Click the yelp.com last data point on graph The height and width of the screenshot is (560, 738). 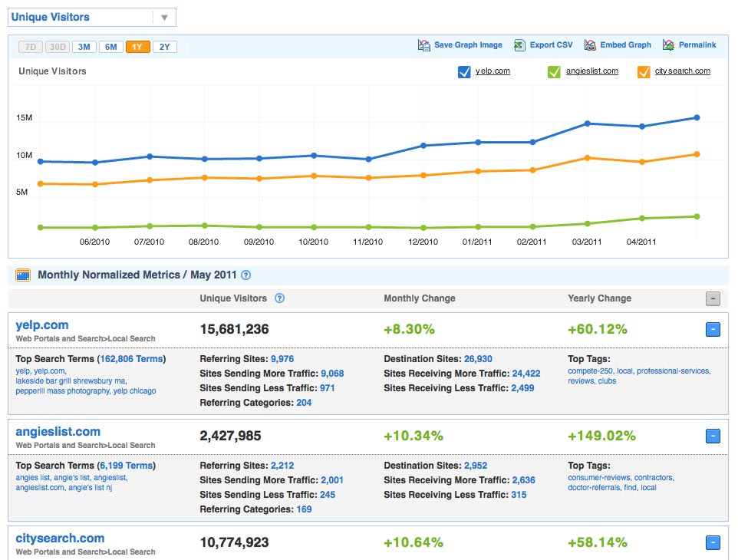[697, 117]
